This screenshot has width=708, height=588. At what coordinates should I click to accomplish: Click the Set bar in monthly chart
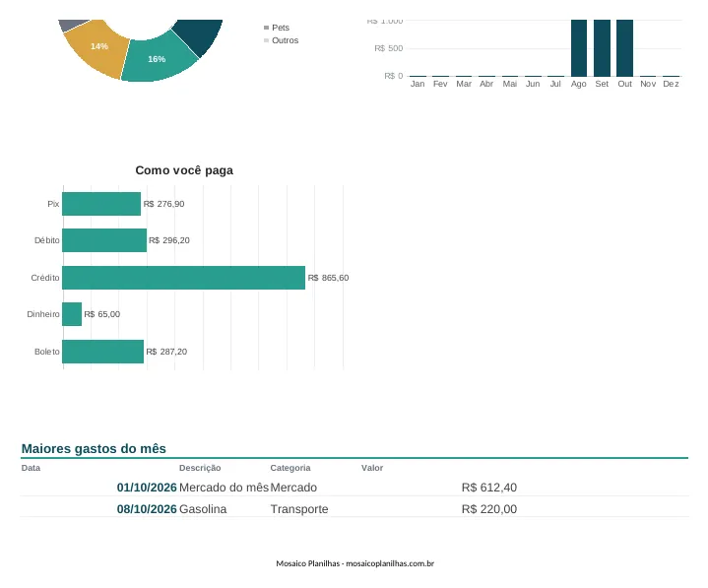(x=602, y=48)
